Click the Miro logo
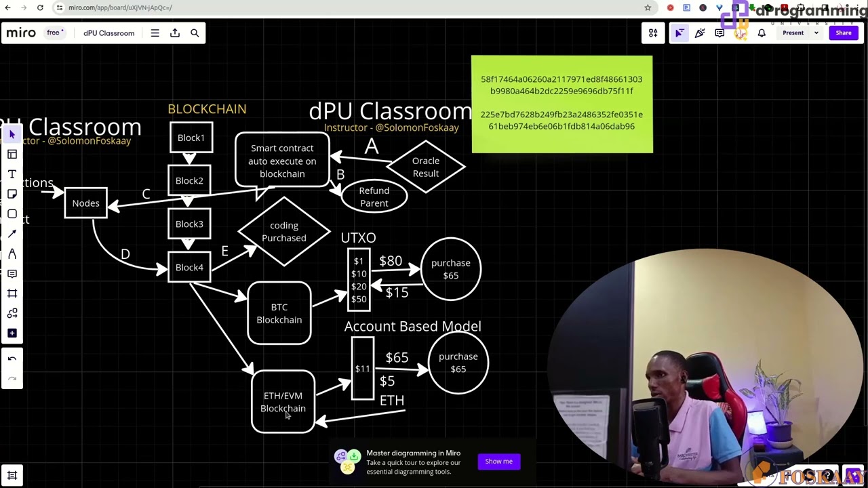 21,33
